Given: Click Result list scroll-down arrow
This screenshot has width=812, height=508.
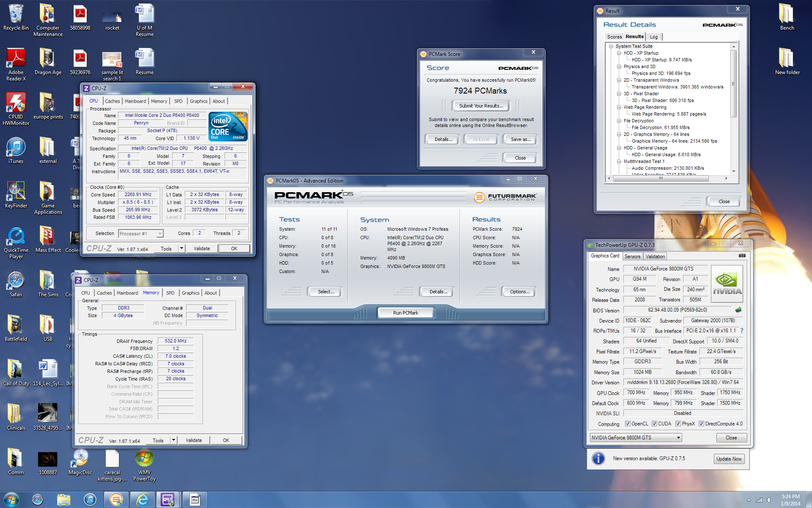Looking at the screenshot, I should 734,171.
